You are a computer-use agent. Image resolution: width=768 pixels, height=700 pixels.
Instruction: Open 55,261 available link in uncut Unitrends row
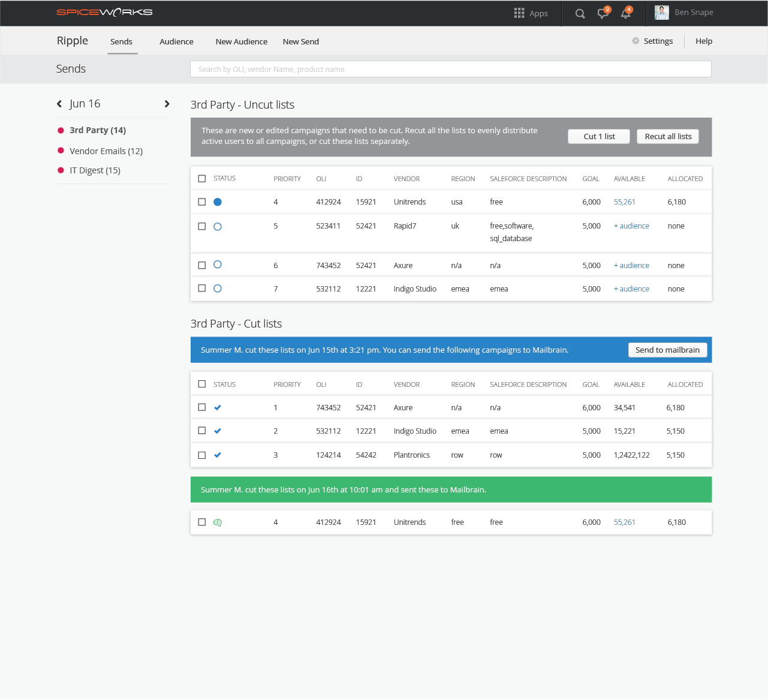pos(625,202)
